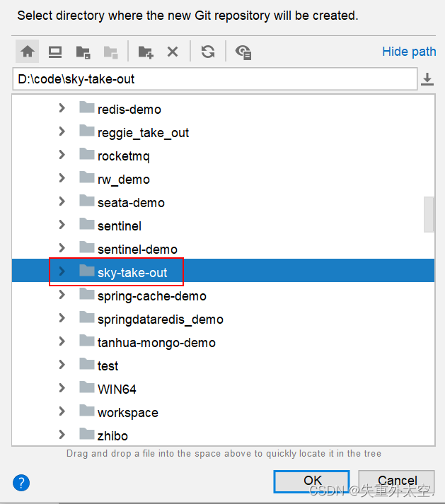The image size is (445, 504).
Task: Jump to Desktop directory icon
Action: tap(55, 52)
